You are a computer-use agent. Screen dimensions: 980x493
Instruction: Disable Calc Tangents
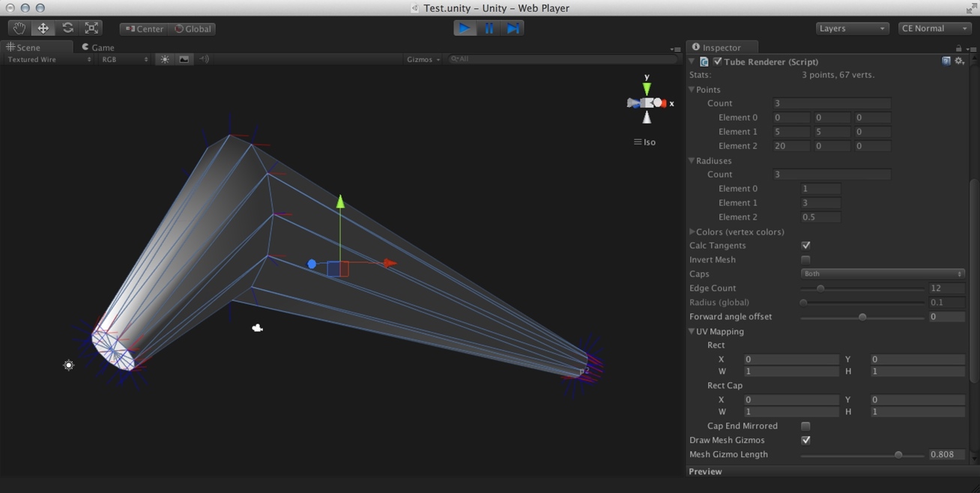pyautogui.click(x=805, y=245)
